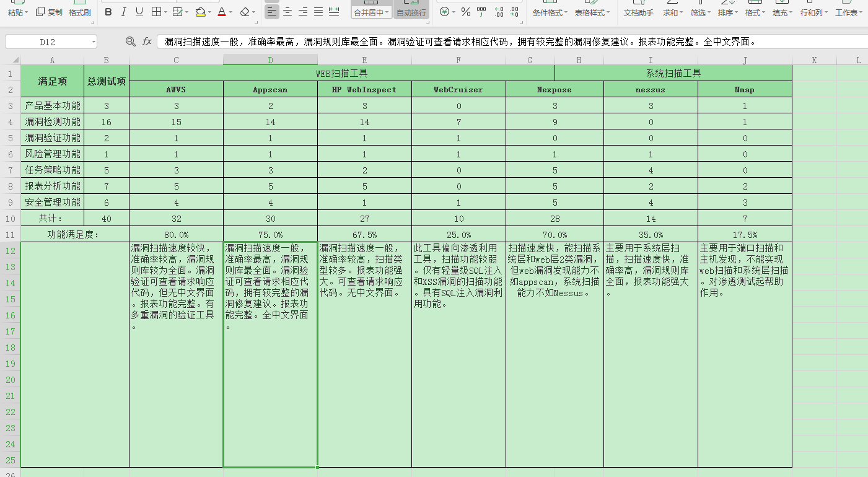
Task: Justify text alignment
Action: pos(318,12)
